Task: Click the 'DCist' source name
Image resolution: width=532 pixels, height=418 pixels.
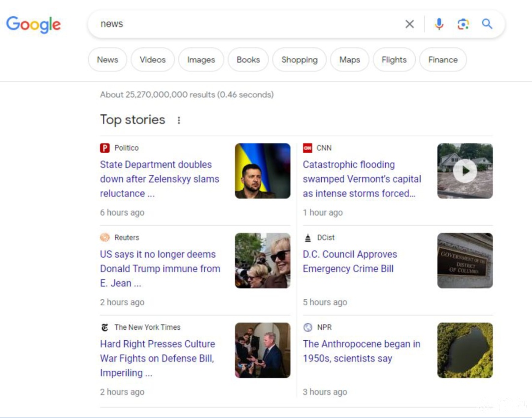Action: click(326, 238)
